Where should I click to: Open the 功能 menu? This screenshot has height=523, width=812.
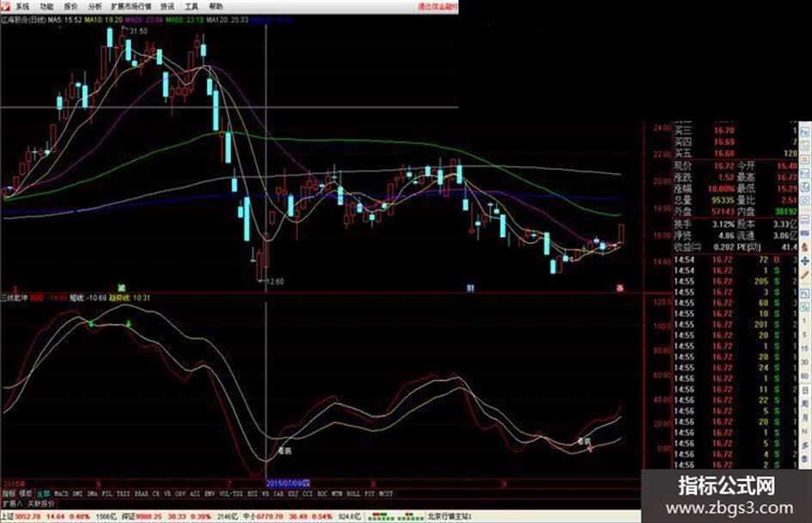coord(46,6)
